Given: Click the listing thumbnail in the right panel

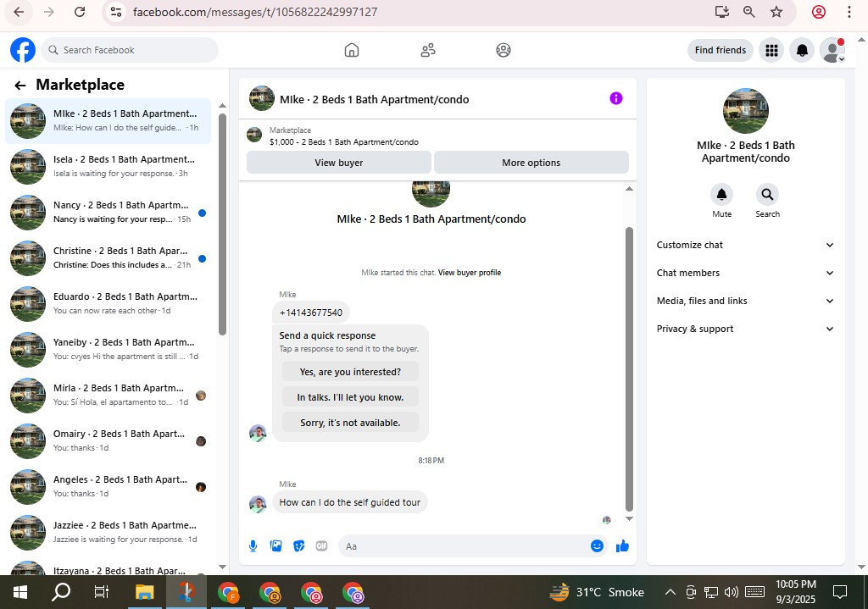Looking at the screenshot, I should pos(745,111).
